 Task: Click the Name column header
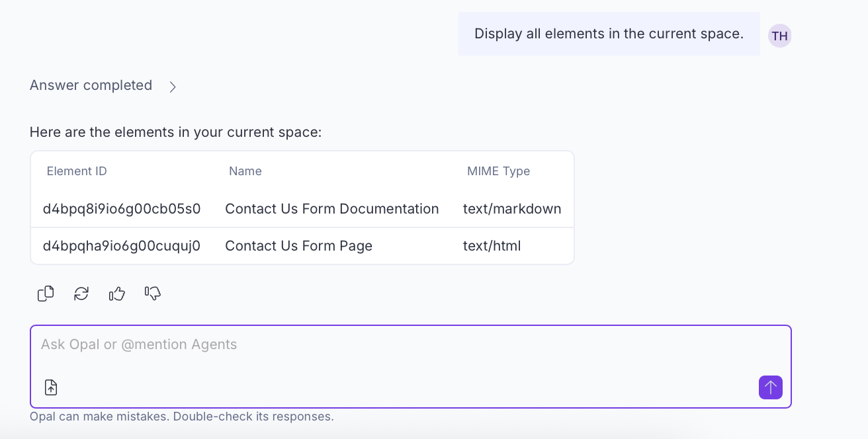click(245, 171)
